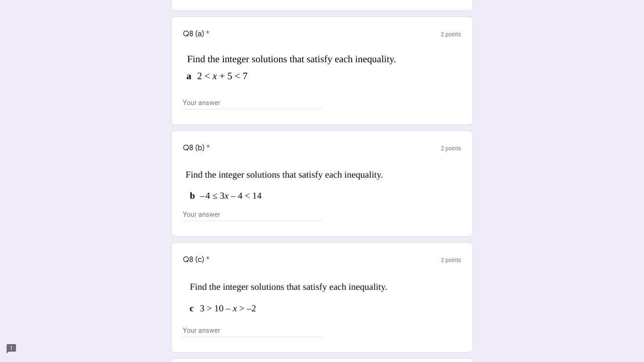Focus the Q8 (a) answer field
The height and width of the screenshot is (362, 644).
[252, 103]
